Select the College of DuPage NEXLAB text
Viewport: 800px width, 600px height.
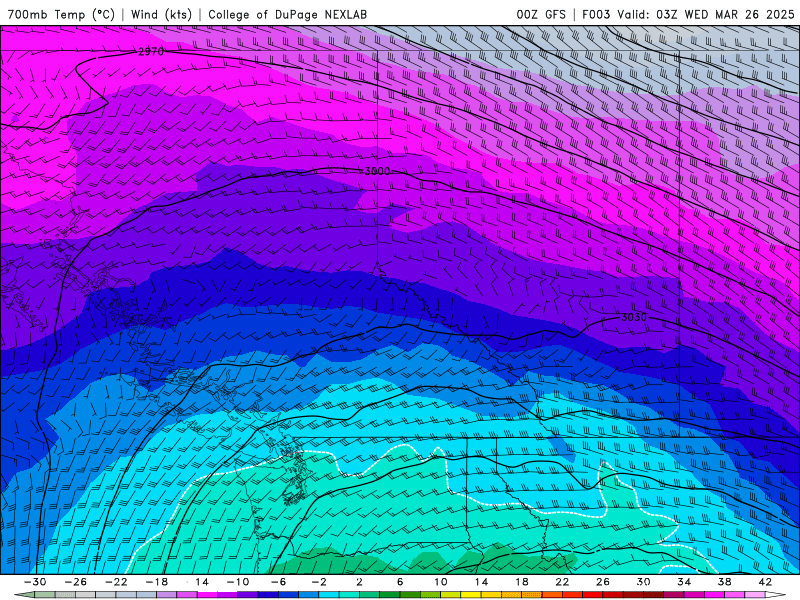point(287,14)
